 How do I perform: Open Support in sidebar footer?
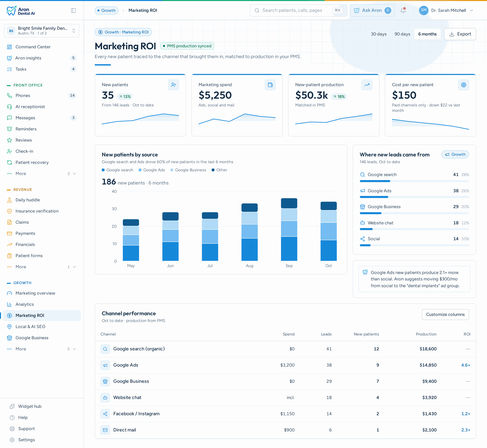pyautogui.click(x=42, y=429)
